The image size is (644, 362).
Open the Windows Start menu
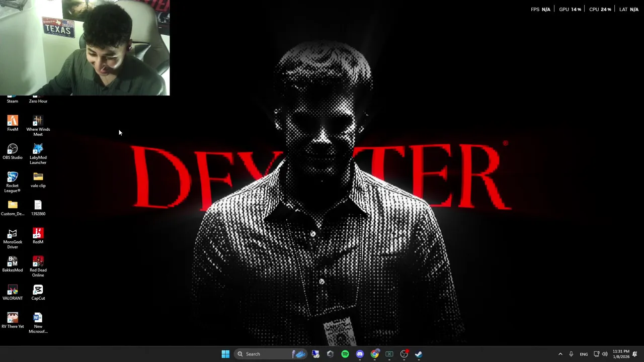coord(225,354)
